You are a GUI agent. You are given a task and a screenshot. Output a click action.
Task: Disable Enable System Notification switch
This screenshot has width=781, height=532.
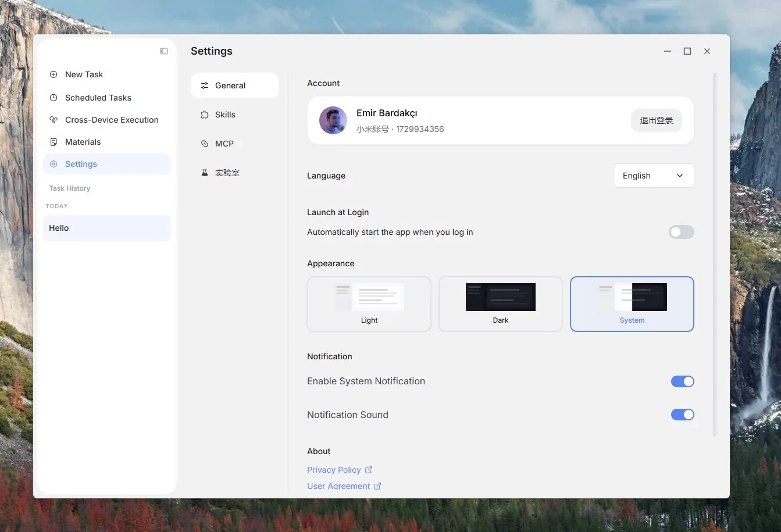pos(682,381)
